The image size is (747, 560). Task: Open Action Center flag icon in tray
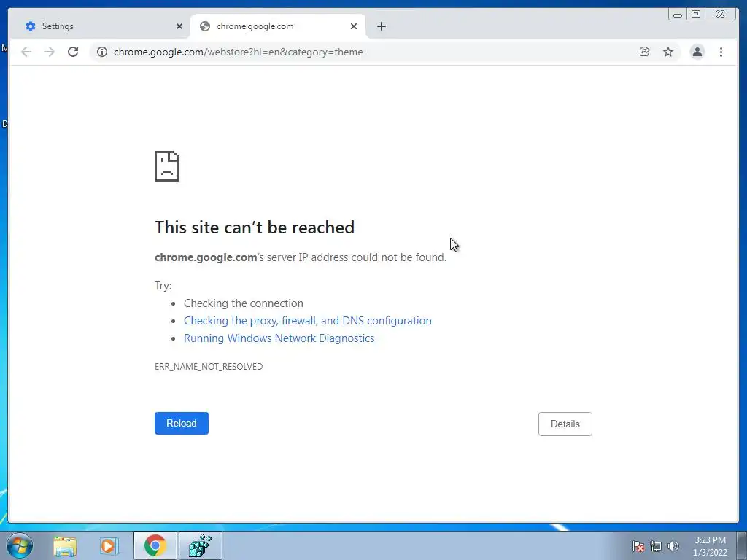tap(638, 546)
